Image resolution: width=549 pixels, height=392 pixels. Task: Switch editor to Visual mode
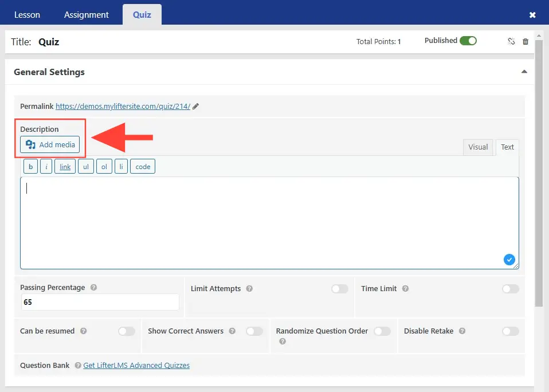[478, 147]
